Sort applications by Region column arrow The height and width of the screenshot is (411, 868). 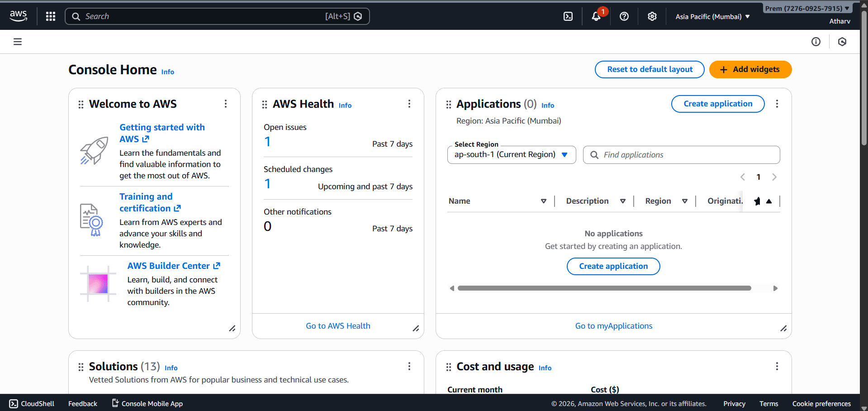[685, 201]
